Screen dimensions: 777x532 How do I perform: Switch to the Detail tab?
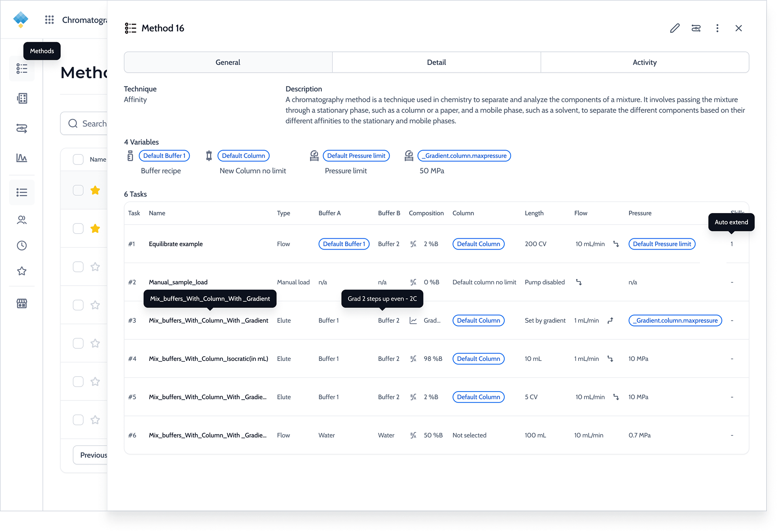[436, 62]
